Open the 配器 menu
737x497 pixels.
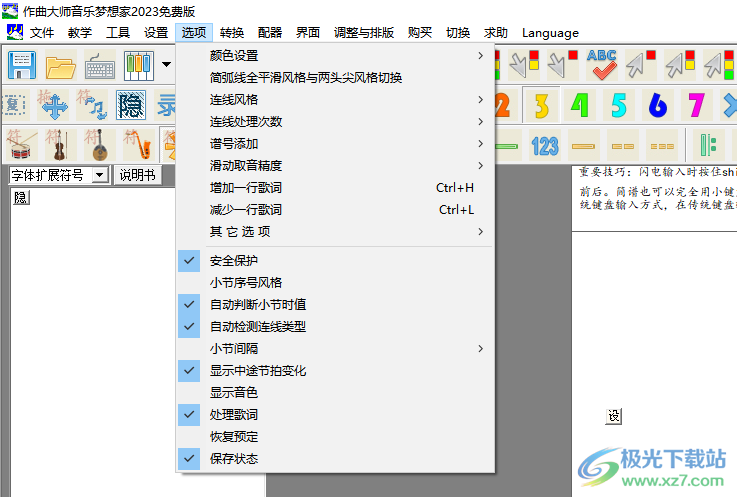[x=270, y=33]
